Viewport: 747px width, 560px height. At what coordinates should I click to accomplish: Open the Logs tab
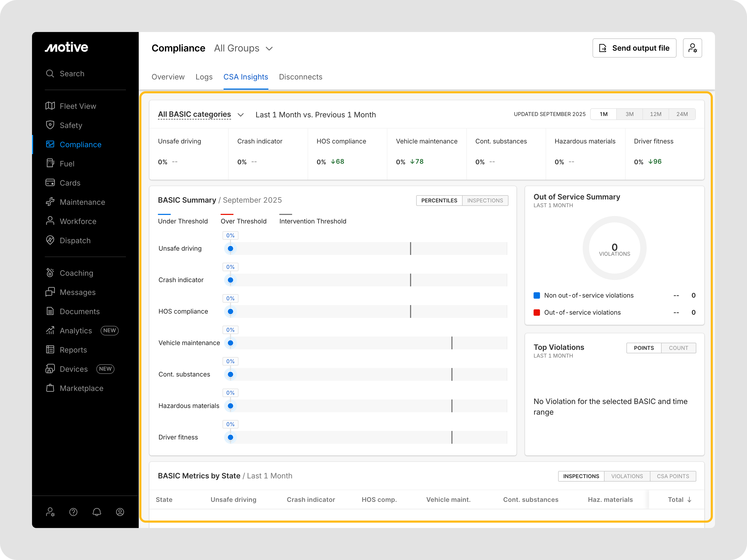204,77
